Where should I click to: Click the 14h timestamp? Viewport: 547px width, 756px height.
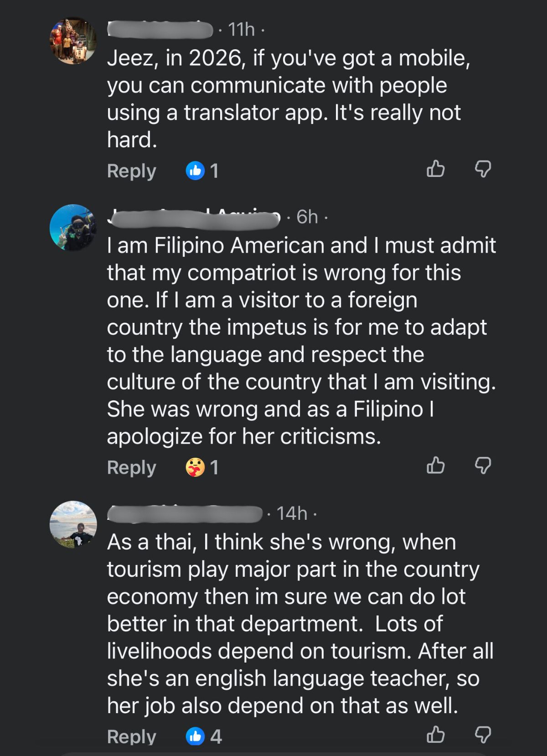pos(292,514)
